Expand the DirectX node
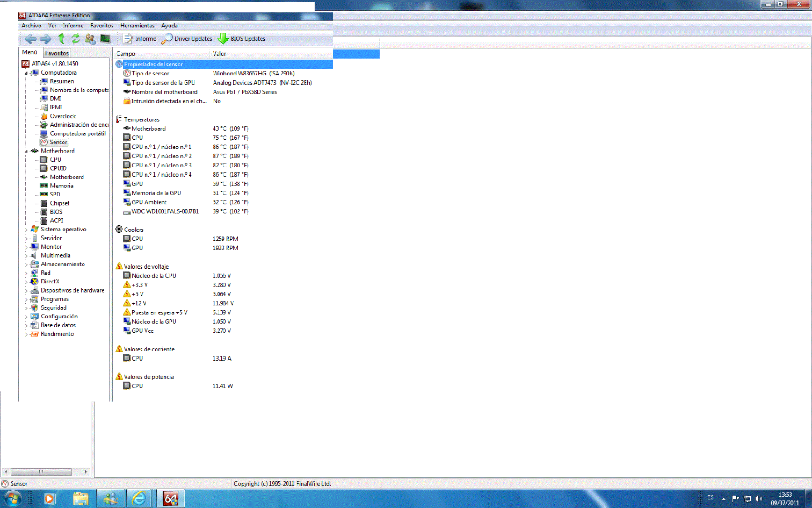The height and width of the screenshot is (508, 812). click(26, 282)
